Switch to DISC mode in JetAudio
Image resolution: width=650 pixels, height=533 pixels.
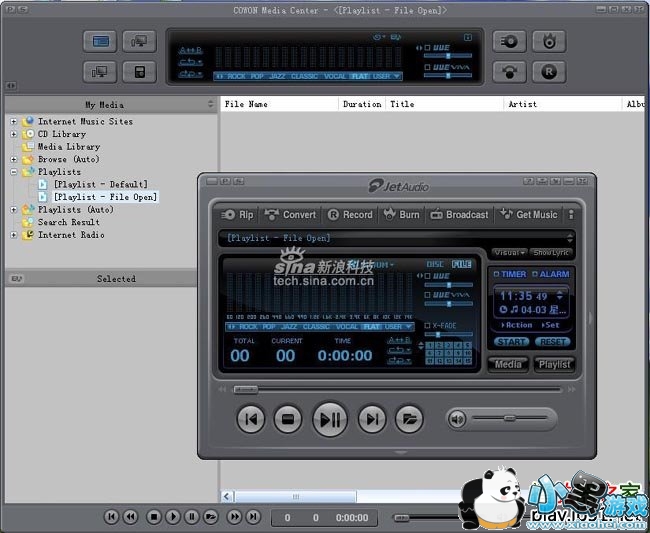pyautogui.click(x=435, y=264)
